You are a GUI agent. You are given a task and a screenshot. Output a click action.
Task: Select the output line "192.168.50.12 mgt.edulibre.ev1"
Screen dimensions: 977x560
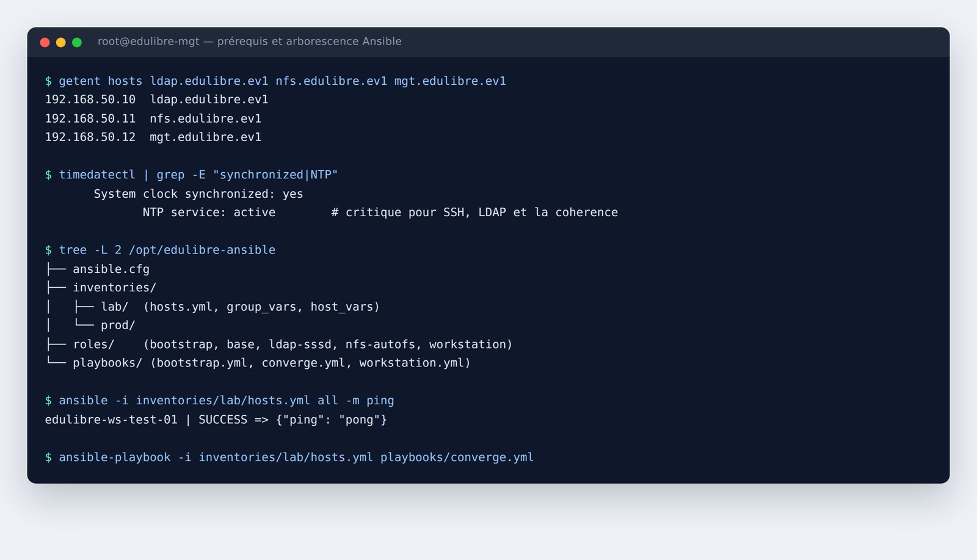[153, 137]
